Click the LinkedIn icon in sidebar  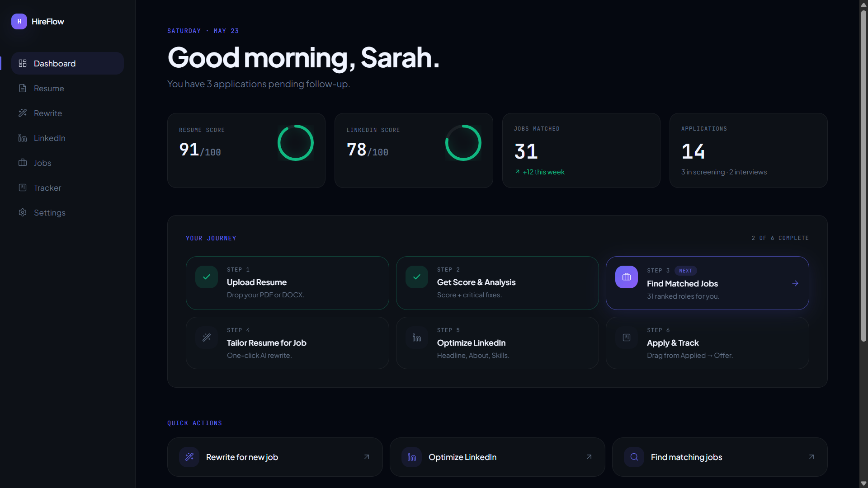pos(23,138)
